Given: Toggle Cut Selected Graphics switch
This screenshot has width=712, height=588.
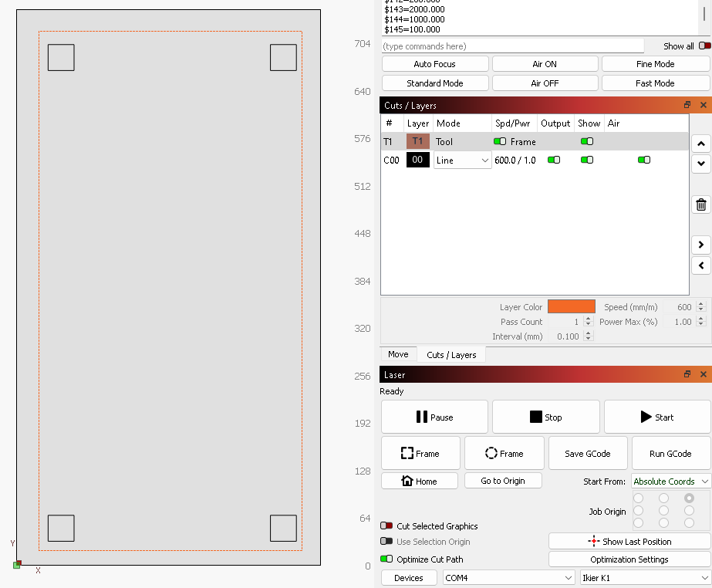Looking at the screenshot, I should coord(386,526).
